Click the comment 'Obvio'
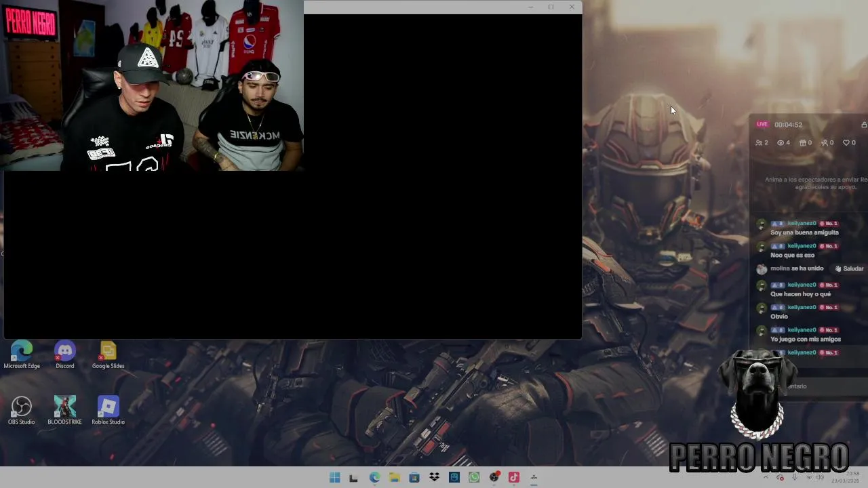 (x=779, y=317)
